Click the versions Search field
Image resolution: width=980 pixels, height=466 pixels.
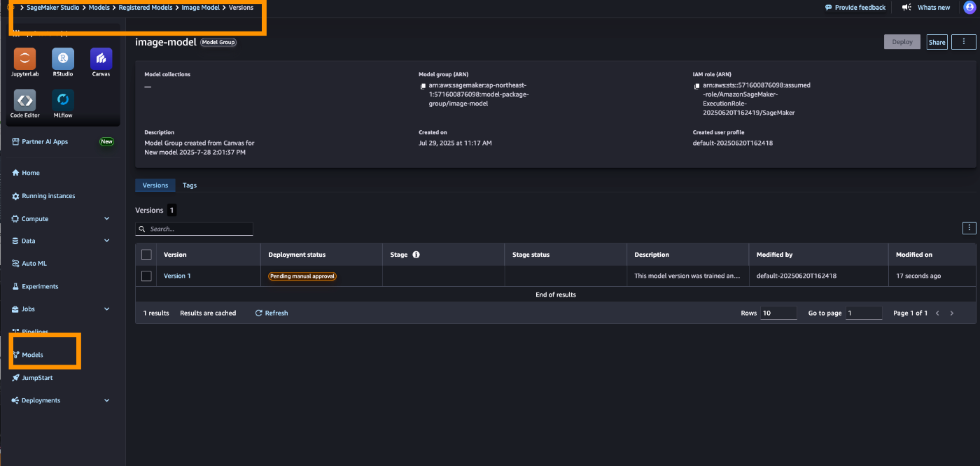194,229
